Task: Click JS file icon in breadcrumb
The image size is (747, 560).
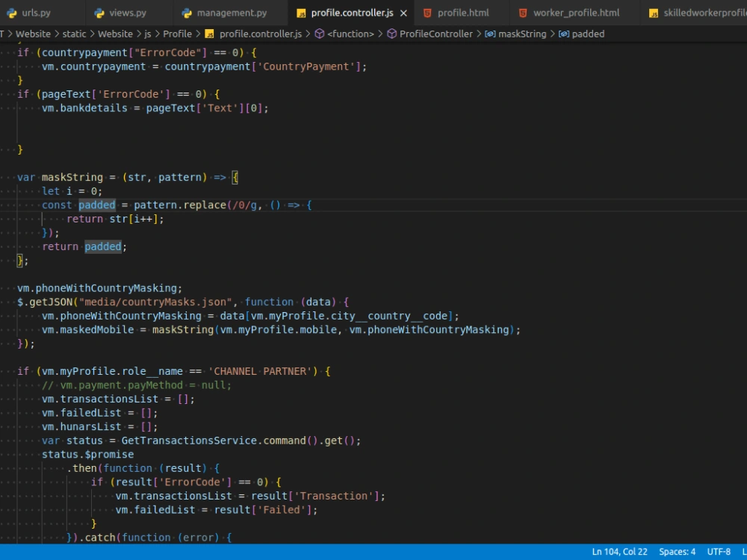Action: 209,34
